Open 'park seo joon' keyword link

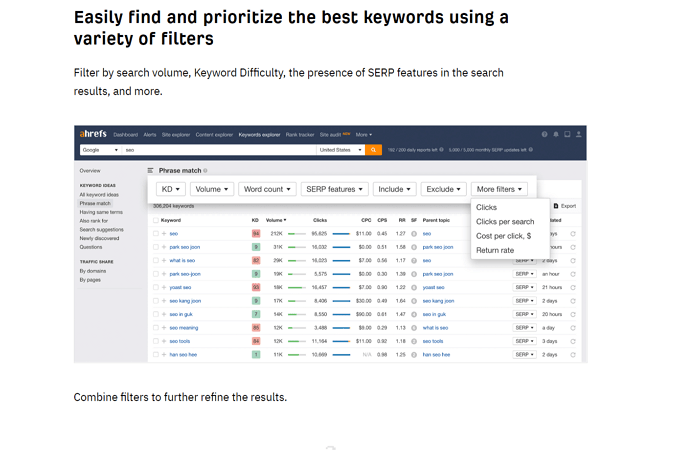click(x=185, y=247)
